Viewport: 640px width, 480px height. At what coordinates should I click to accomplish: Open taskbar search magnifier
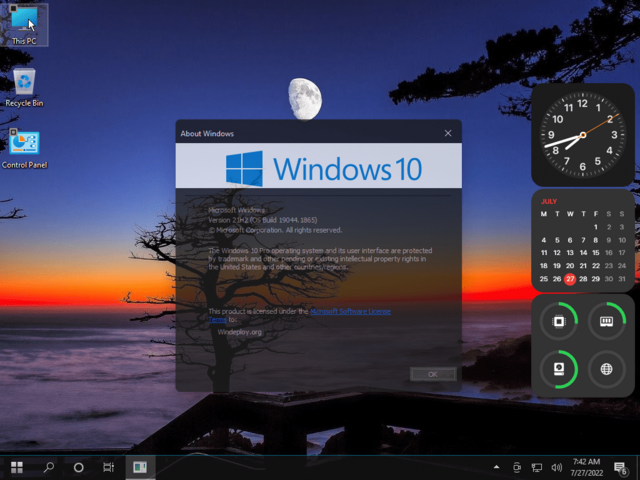49,467
